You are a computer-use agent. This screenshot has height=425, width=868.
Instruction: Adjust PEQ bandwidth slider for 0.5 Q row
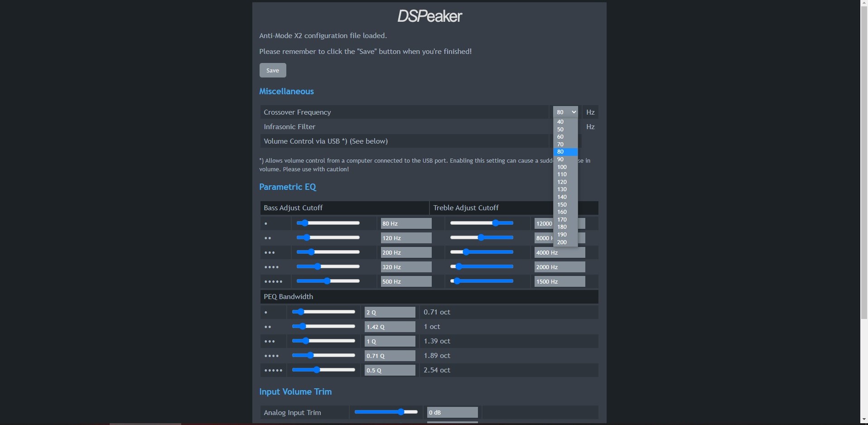click(323, 370)
